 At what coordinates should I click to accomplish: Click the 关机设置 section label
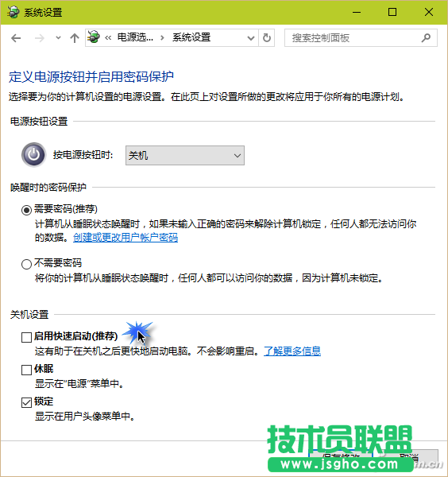click(29, 314)
